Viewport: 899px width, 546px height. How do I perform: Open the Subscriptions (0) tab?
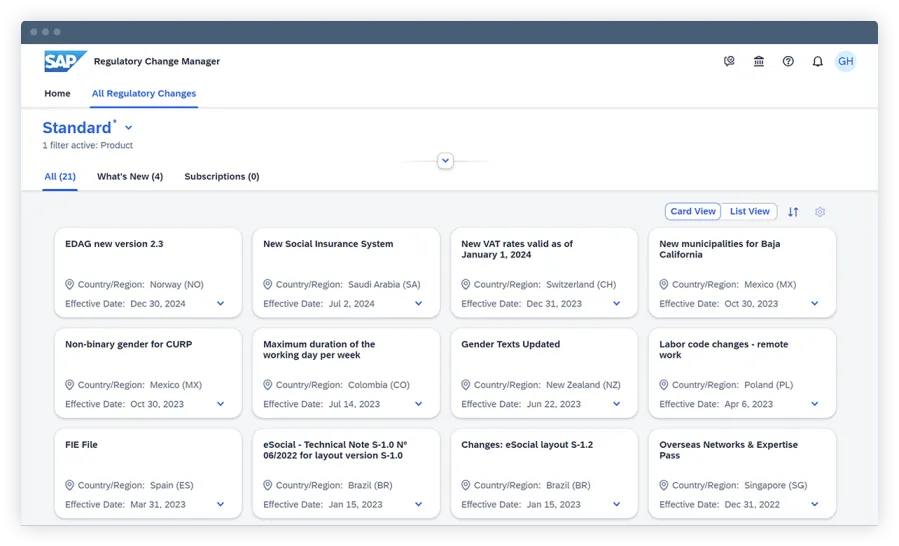pos(222,177)
